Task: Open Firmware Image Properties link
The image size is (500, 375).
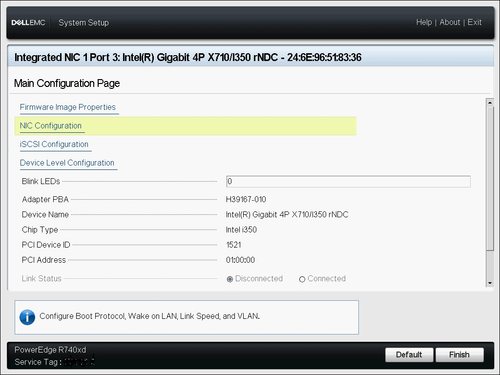Action: [68, 107]
